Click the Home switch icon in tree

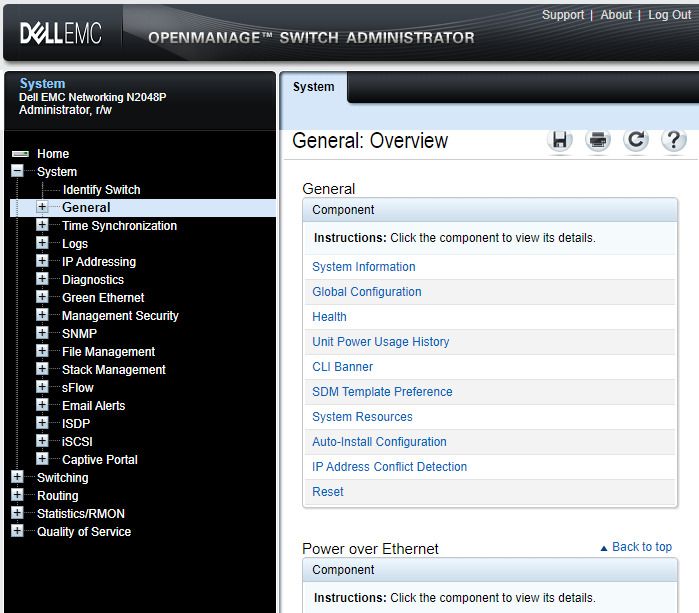click(21, 154)
